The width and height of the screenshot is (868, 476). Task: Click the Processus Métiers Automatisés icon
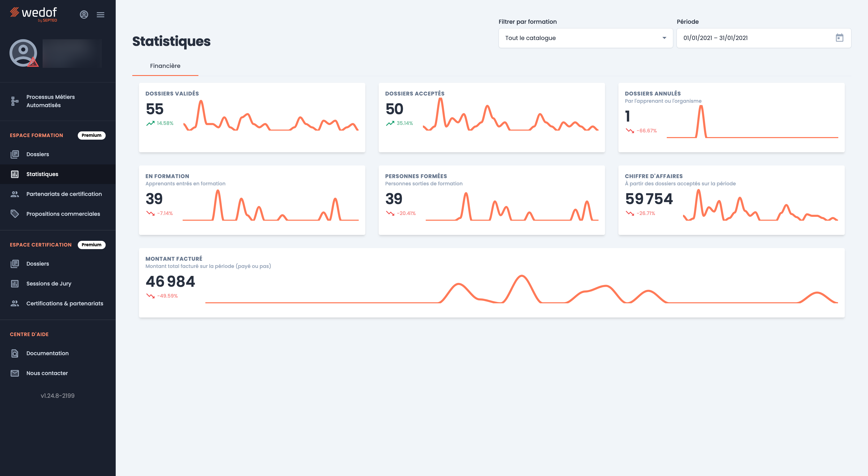pos(14,101)
